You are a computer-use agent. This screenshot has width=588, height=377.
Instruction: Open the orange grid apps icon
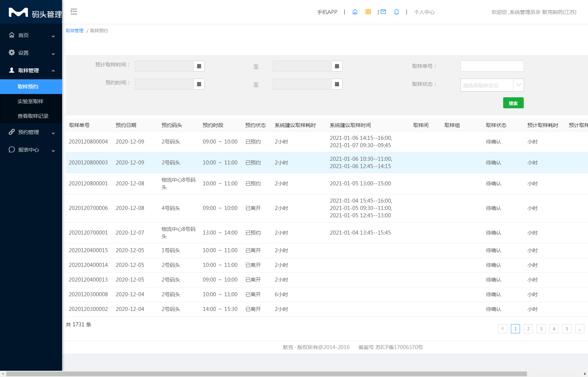[368, 12]
